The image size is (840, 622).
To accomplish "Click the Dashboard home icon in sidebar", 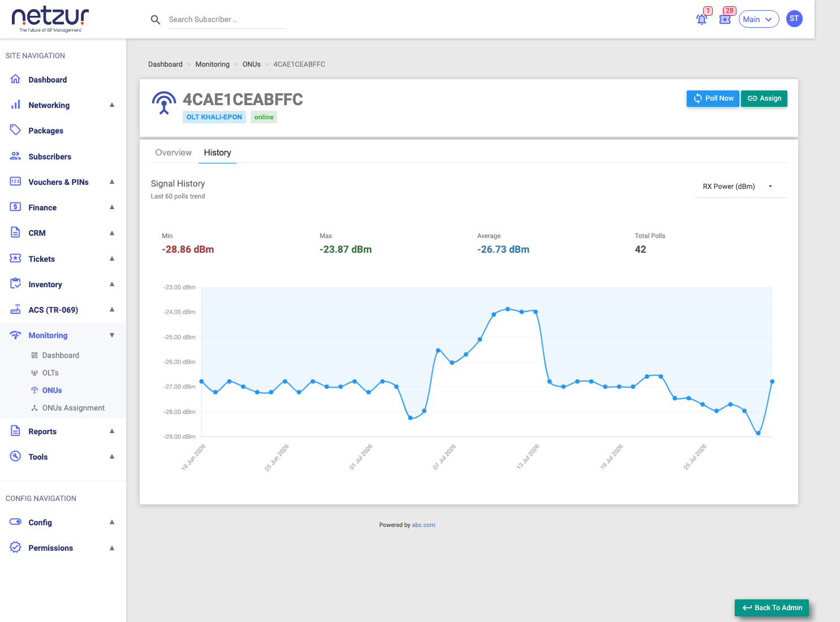I will (x=16, y=79).
